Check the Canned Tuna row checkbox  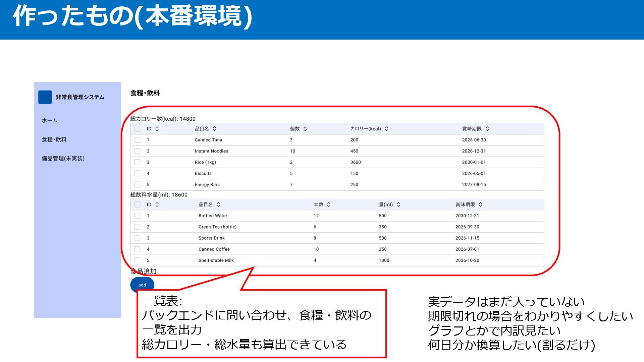click(137, 140)
